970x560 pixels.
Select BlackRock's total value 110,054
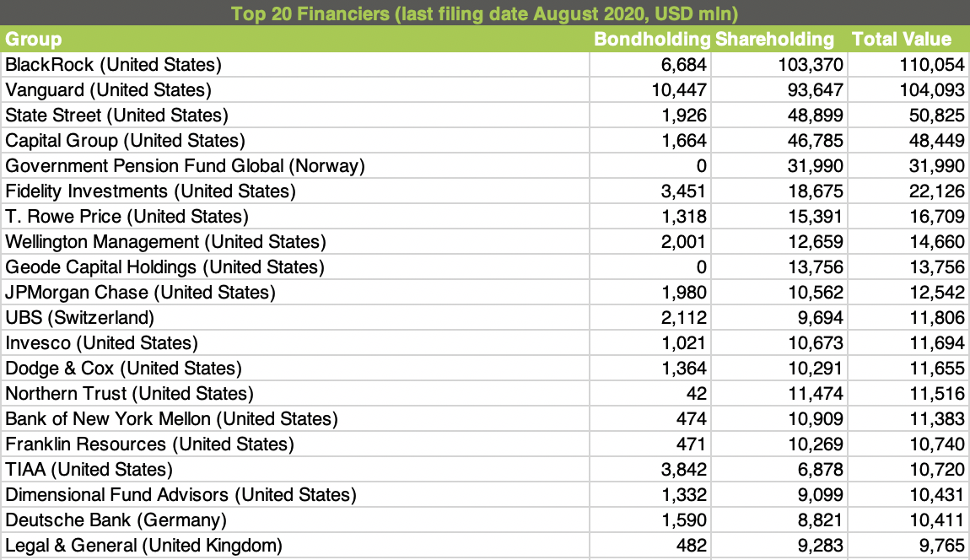pyautogui.click(x=908, y=64)
